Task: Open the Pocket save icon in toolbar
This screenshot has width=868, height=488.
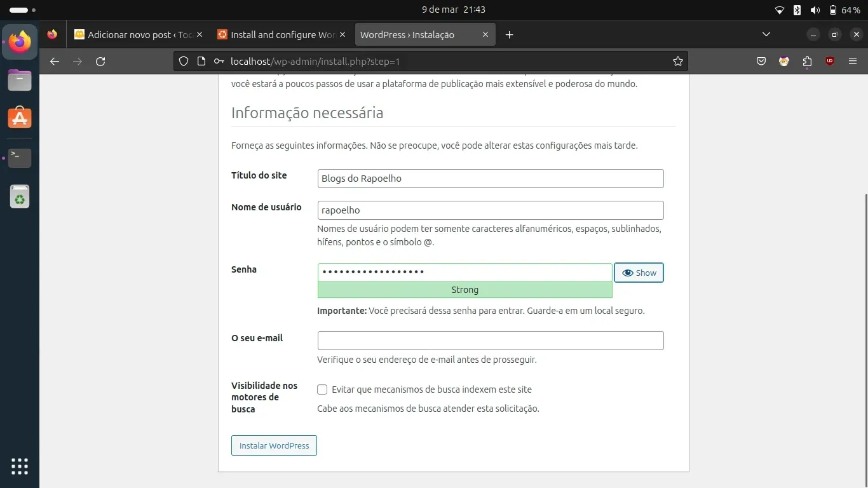Action: [761, 62]
